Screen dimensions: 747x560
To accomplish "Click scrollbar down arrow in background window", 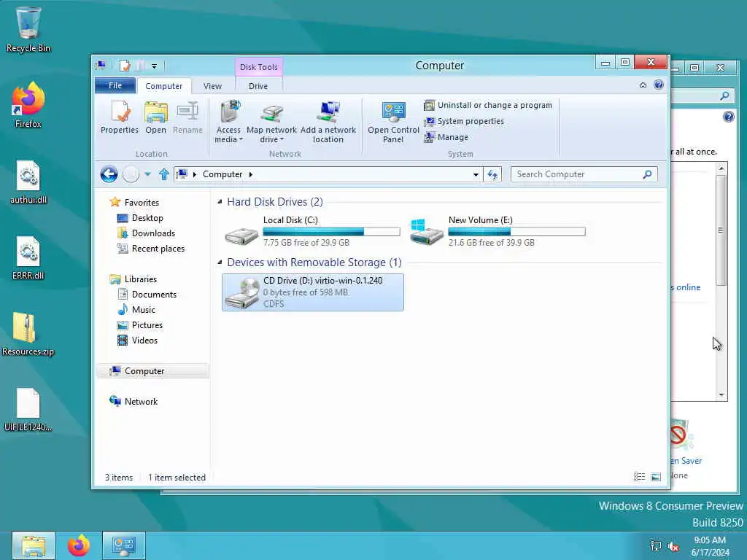I will [721, 394].
